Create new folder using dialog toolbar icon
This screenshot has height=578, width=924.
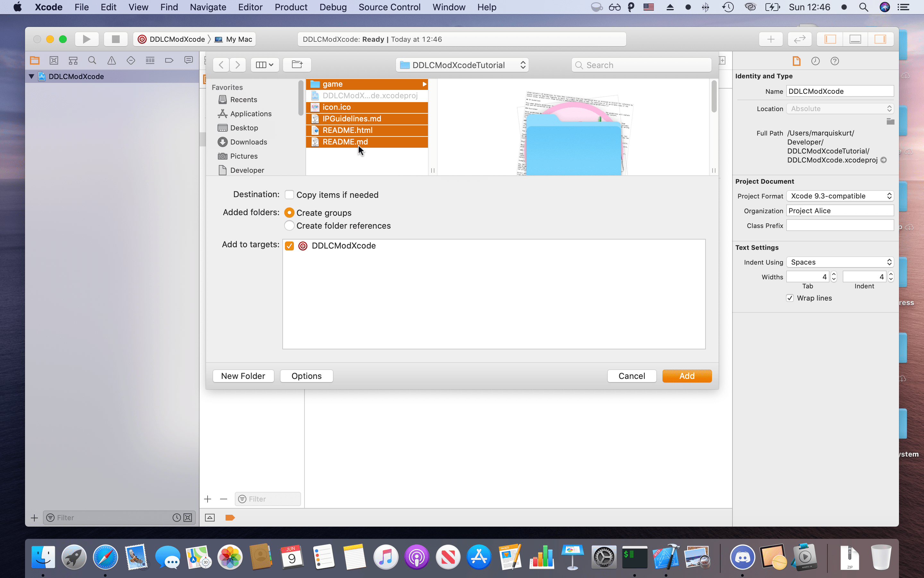coord(297,65)
